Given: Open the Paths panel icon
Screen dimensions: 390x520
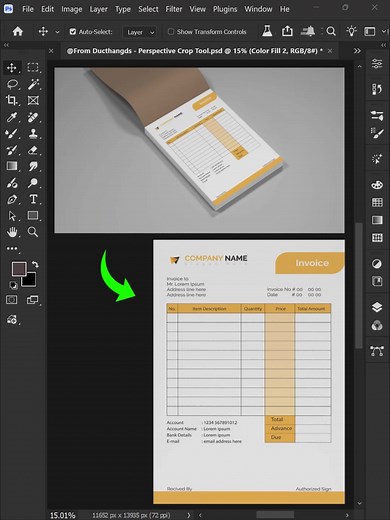Looking at the screenshot, I should tap(377, 351).
